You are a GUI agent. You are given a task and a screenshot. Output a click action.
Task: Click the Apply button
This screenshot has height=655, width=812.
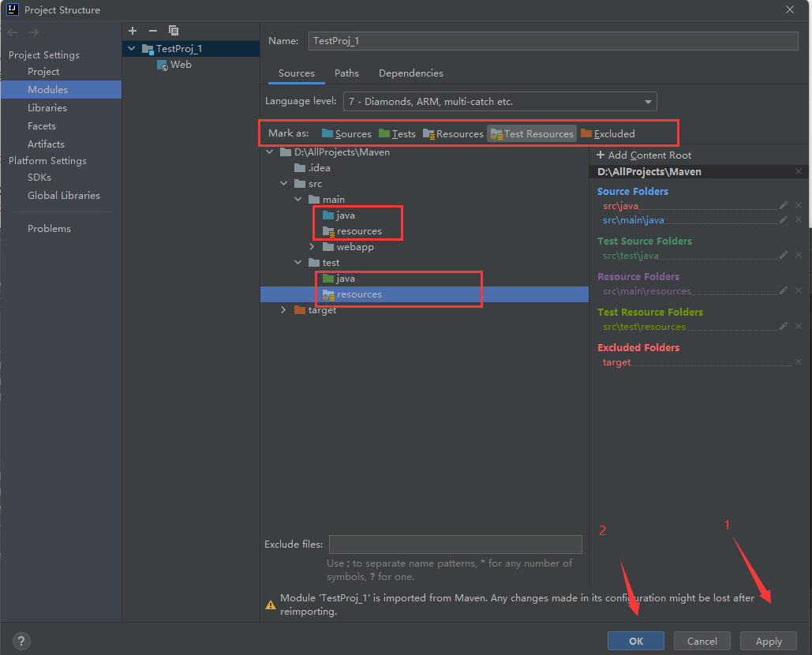(x=769, y=641)
